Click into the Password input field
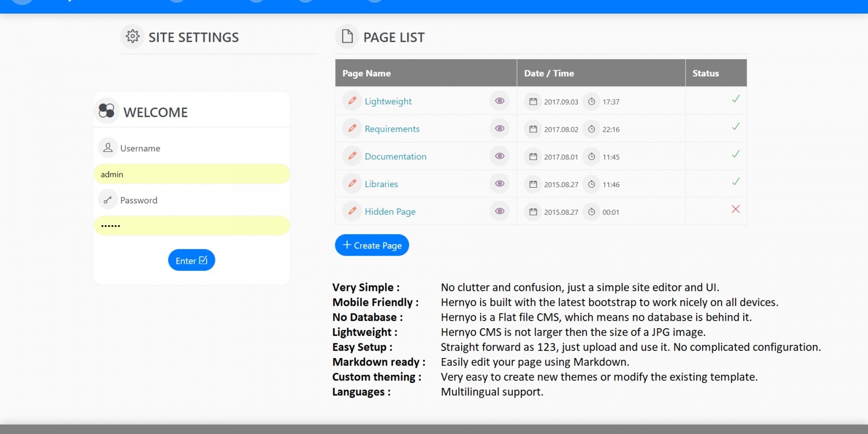Viewport: 868px width, 434px height. 192,226
